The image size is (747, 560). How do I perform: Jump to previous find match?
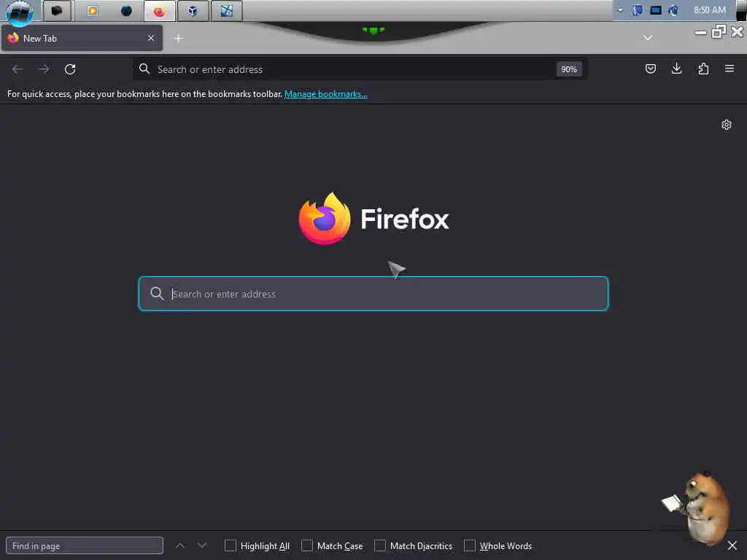[x=180, y=545]
